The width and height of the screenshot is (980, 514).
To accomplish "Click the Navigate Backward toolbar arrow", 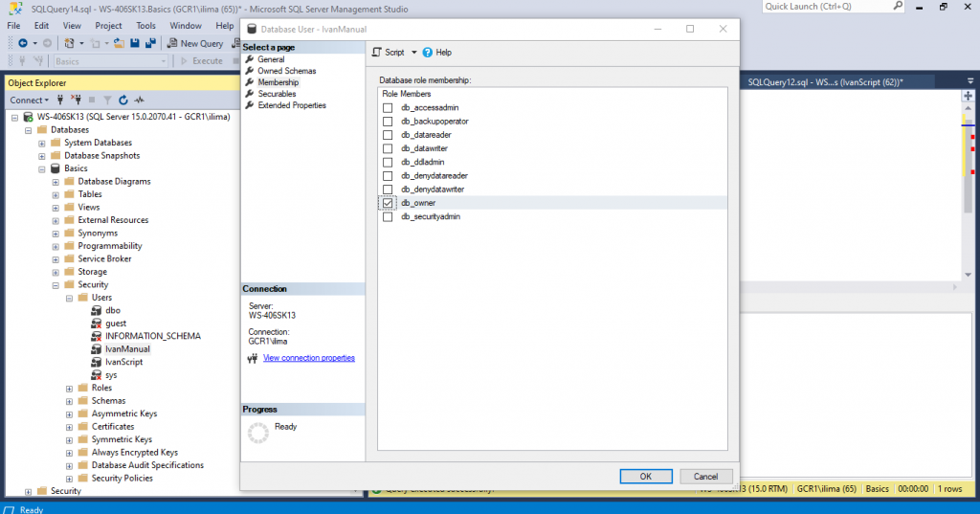I will point(23,43).
